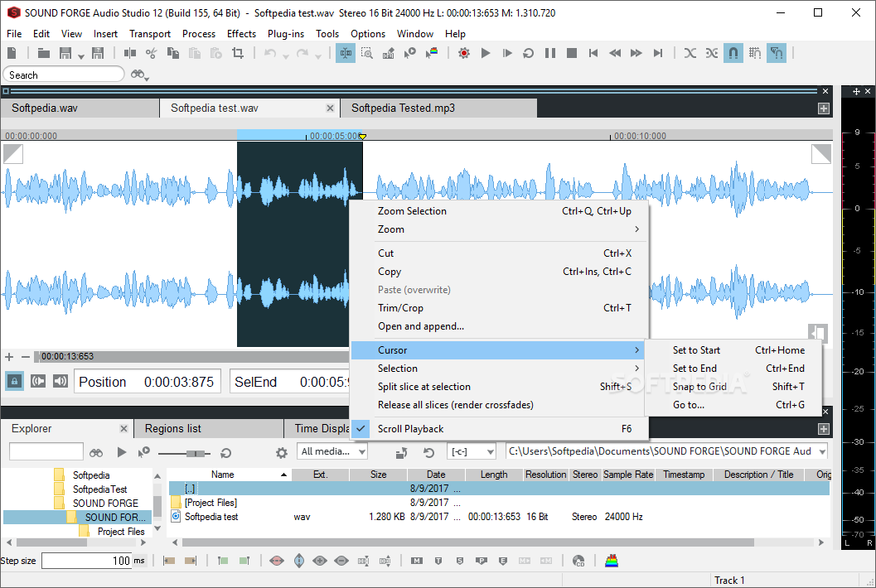The height and width of the screenshot is (588, 876).
Task: Toggle the magnet snapping button
Action: (733, 53)
